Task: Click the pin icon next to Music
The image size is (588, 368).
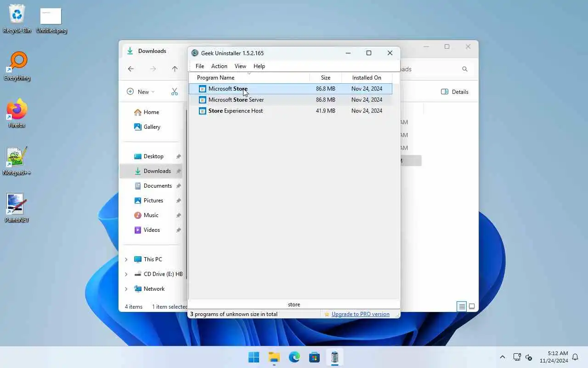Action: click(178, 215)
